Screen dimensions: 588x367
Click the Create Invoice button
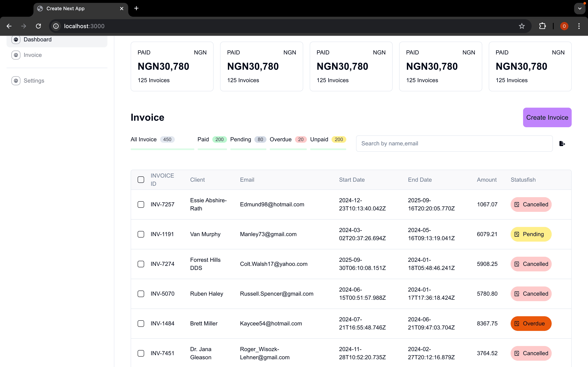tap(547, 117)
